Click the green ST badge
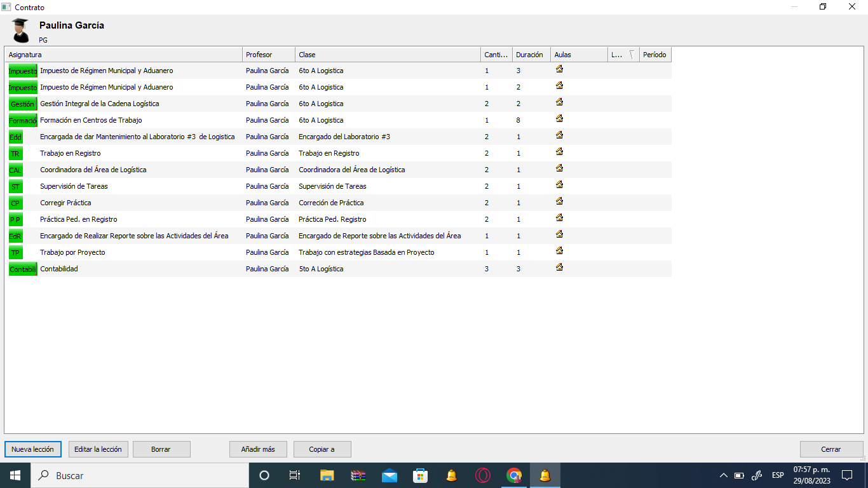868x488 pixels. click(x=15, y=186)
